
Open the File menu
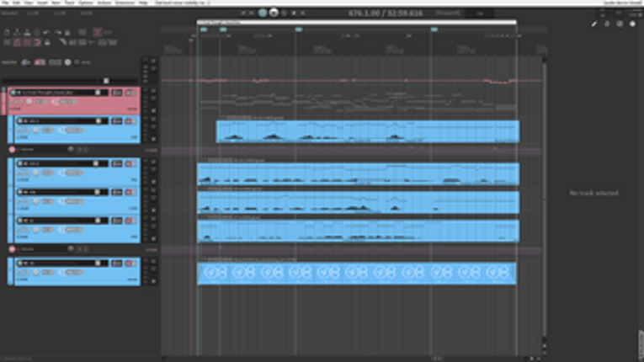4,3
